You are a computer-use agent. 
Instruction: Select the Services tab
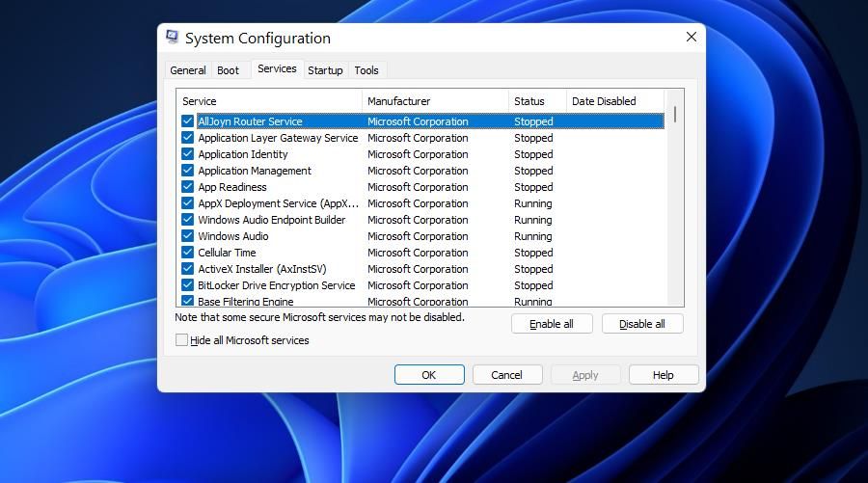tap(277, 68)
